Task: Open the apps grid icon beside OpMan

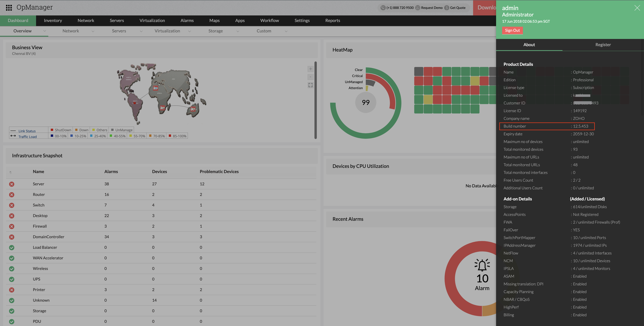Action: (x=9, y=8)
